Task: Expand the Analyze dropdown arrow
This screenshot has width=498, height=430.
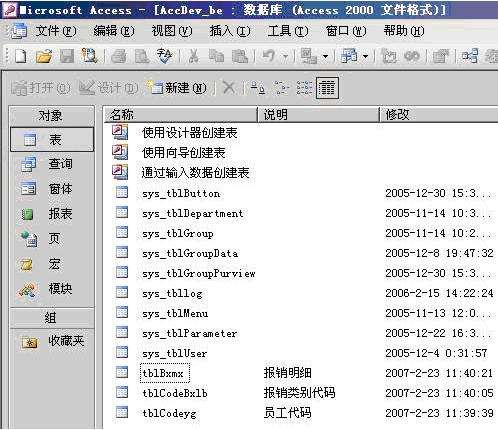Action: (x=366, y=56)
